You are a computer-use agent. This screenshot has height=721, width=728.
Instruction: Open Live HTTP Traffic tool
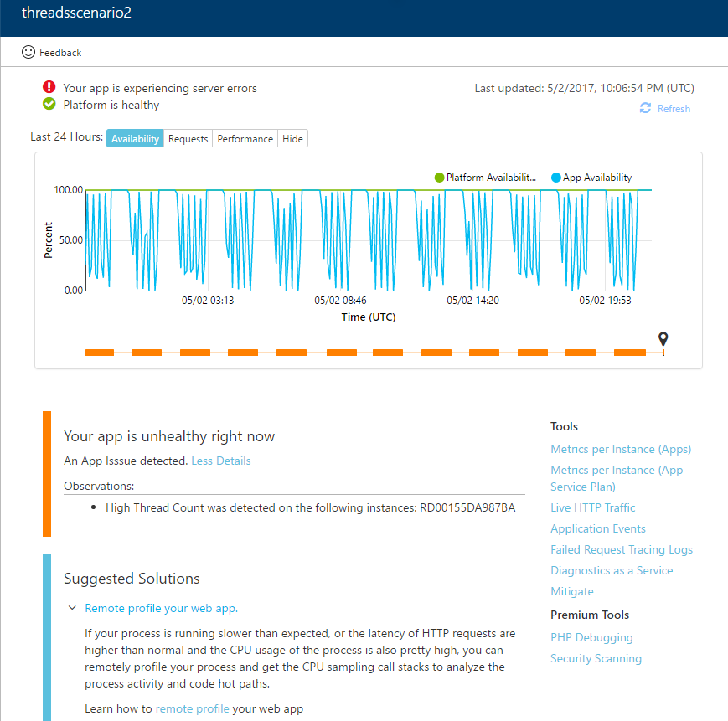(x=592, y=507)
